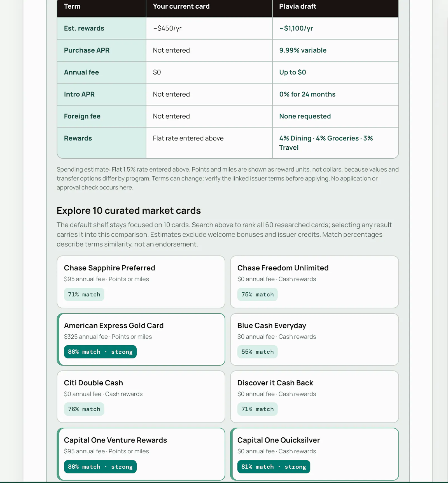Click the 71% match badge on Discover it
This screenshot has width=448, height=483.
257,409
